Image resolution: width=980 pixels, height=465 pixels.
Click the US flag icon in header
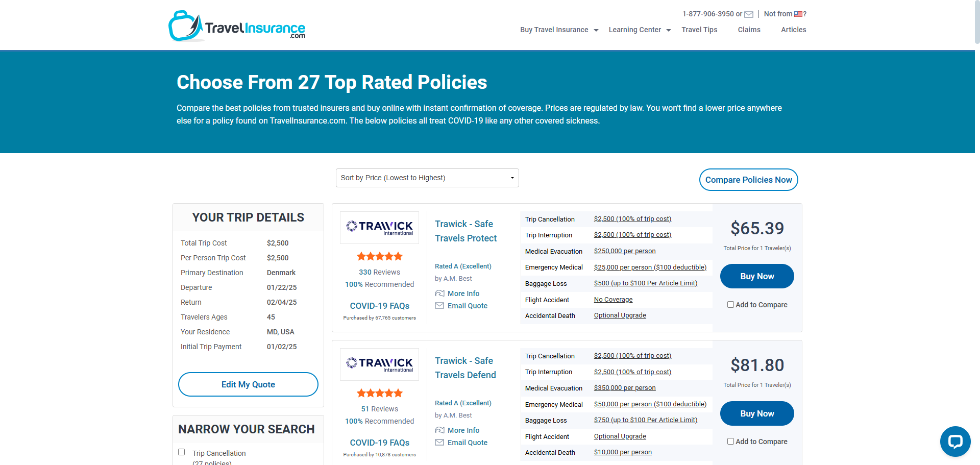click(798, 14)
